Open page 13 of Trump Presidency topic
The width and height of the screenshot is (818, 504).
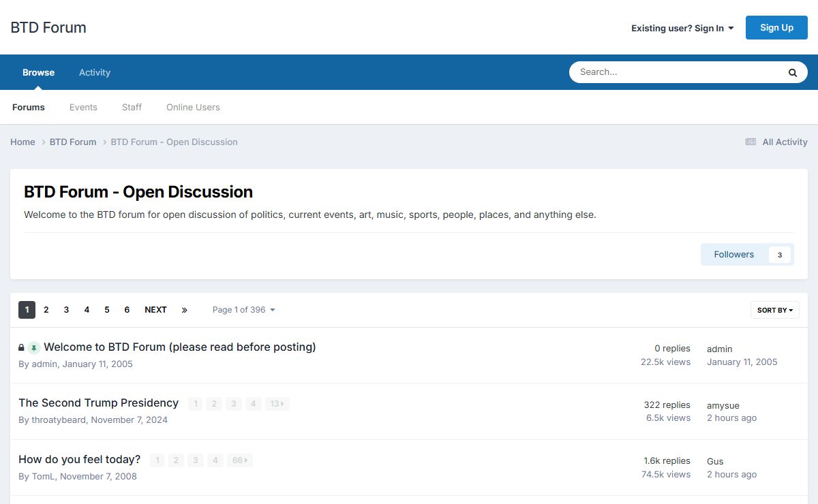coord(277,404)
